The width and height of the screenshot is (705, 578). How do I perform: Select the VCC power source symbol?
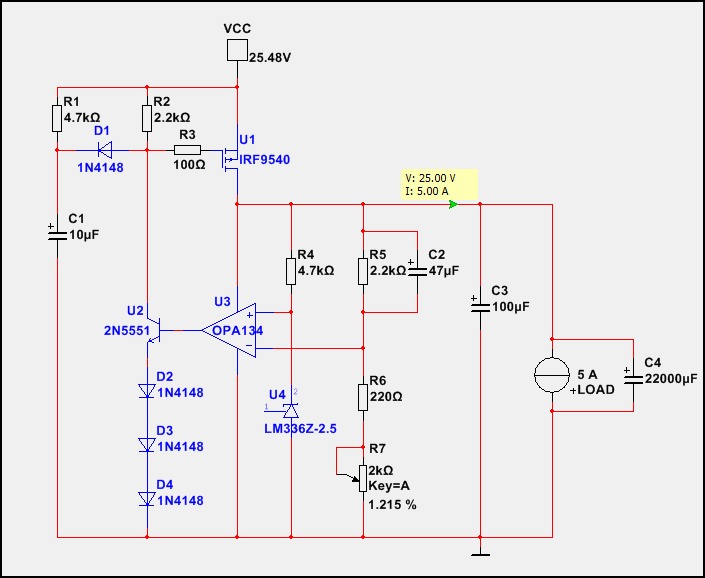[237, 50]
